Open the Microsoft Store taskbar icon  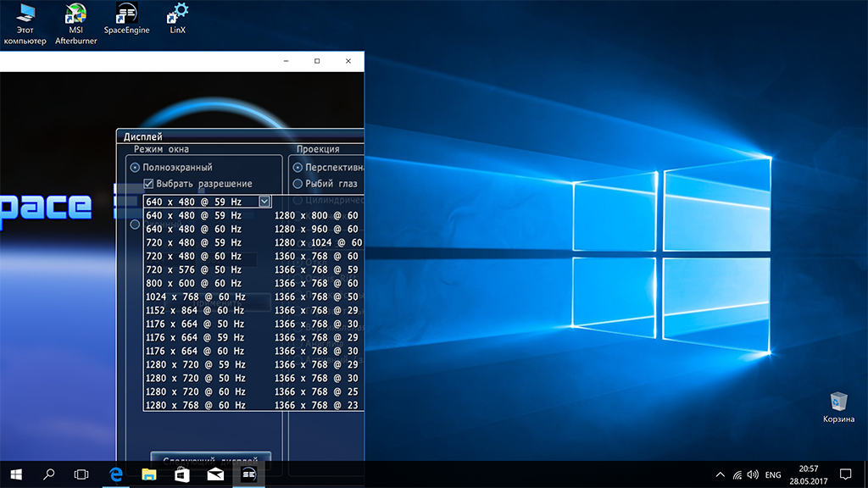181,474
